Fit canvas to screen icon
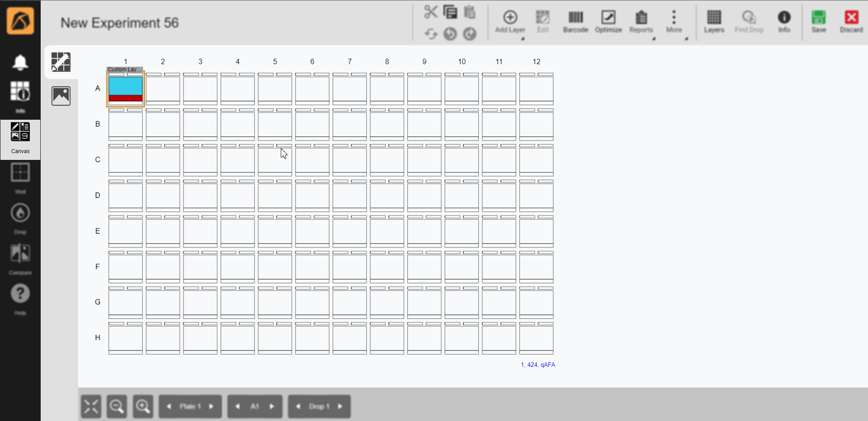 (x=91, y=407)
